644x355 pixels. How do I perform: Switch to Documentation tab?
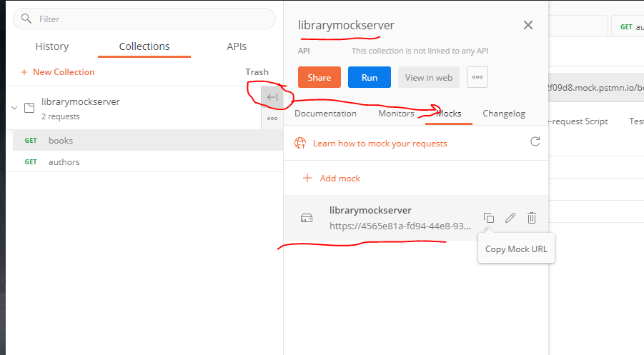coord(325,114)
